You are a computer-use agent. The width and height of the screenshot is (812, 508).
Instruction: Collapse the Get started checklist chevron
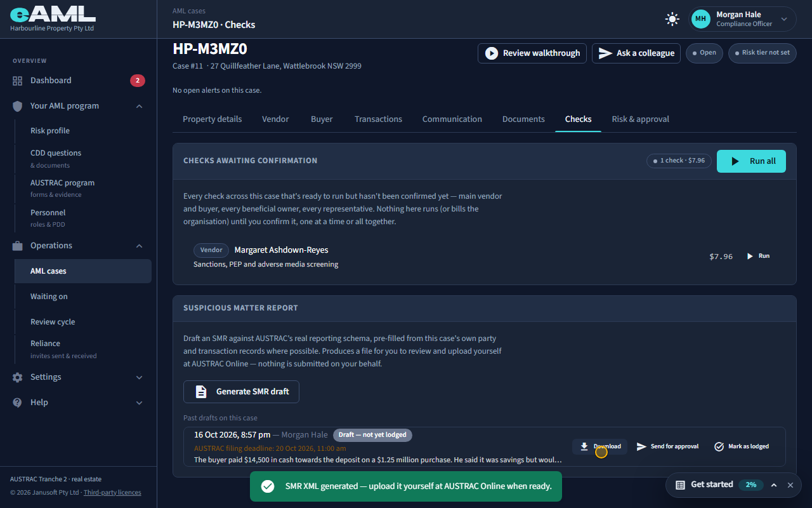[774, 485]
